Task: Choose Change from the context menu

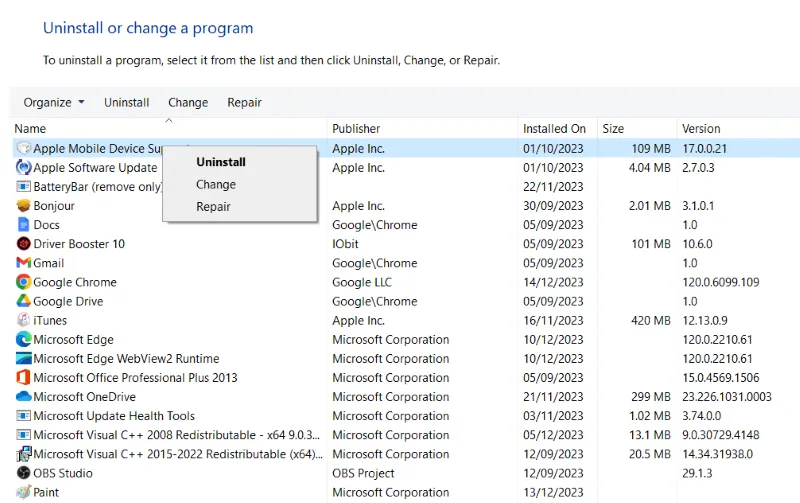Action: [216, 185]
